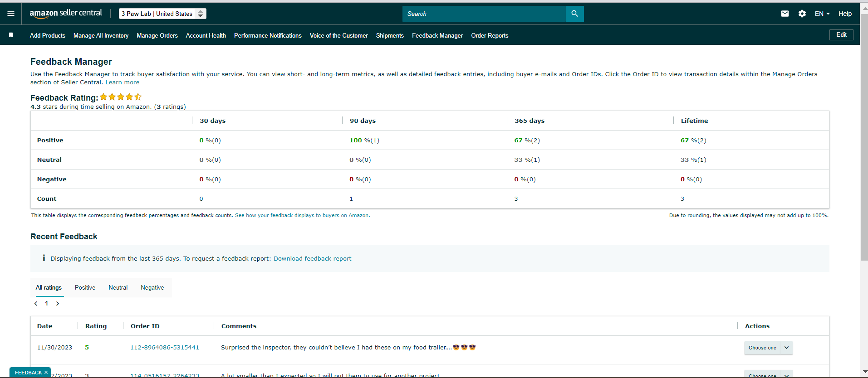Click the Recent Feedback heading

(64, 237)
